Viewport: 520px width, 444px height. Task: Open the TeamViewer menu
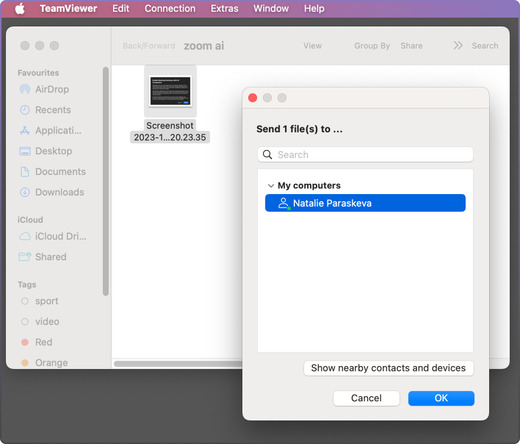[68, 8]
